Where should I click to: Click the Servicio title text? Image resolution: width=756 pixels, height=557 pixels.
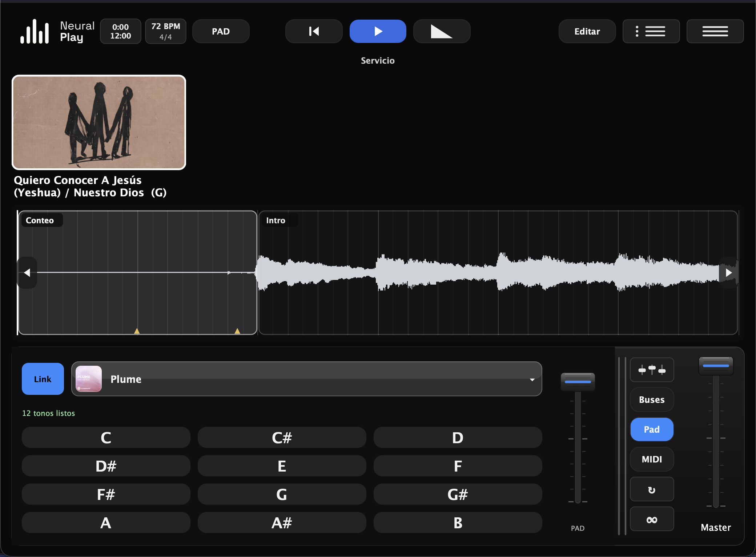tap(378, 61)
